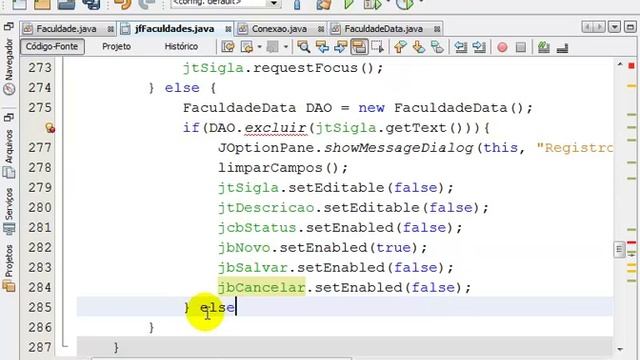Maximize the editor window with the top-right button
This screenshot has height=360, width=640.
pyautogui.click(x=630, y=27)
